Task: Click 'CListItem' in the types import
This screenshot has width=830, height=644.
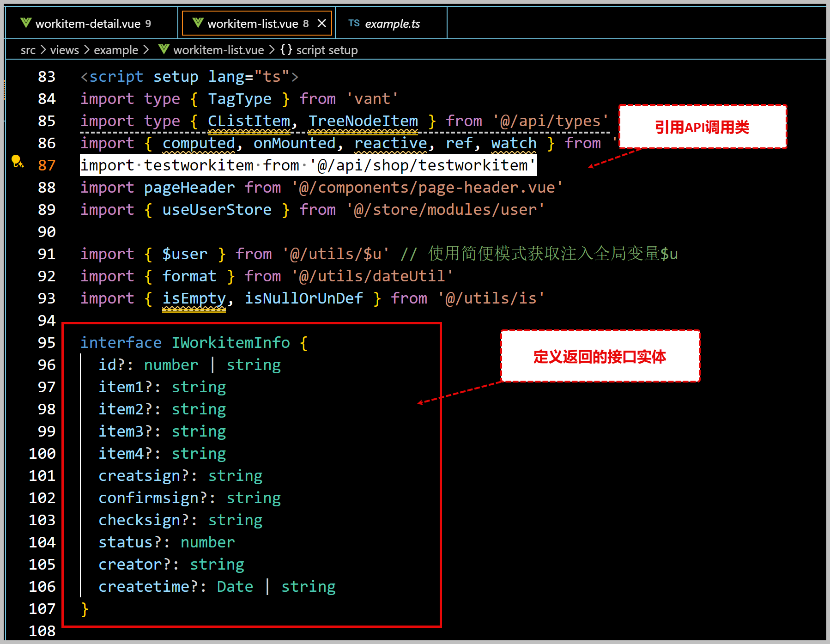Action: click(249, 121)
